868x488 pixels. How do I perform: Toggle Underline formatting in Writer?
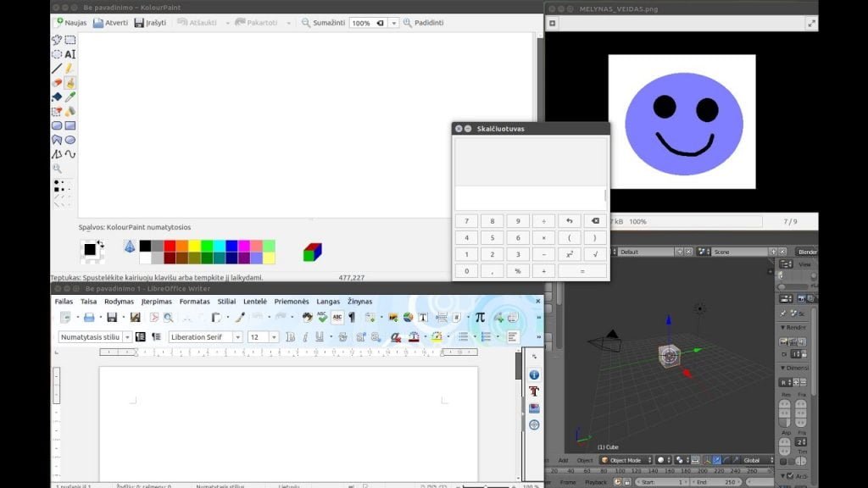click(320, 337)
